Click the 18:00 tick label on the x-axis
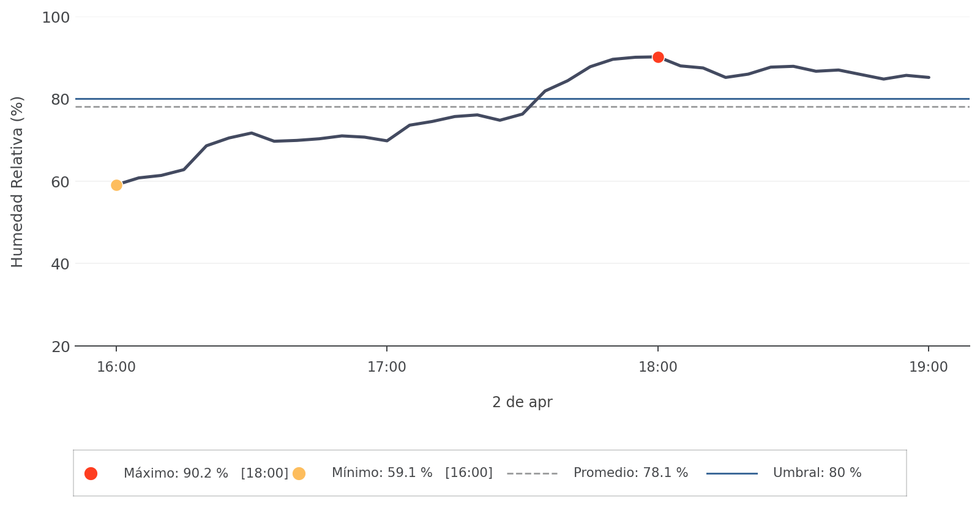The image size is (980, 507). pyautogui.click(x=658, y=367)
